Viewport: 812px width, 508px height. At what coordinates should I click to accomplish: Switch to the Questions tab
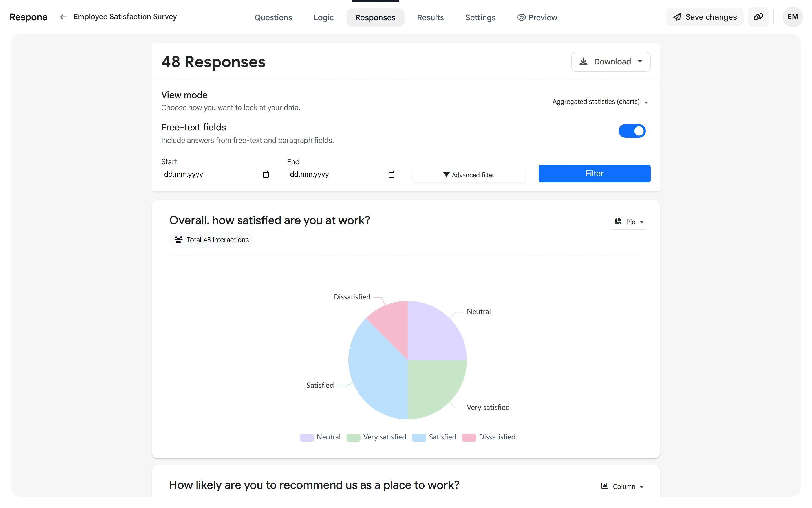(x=273, y=17)
